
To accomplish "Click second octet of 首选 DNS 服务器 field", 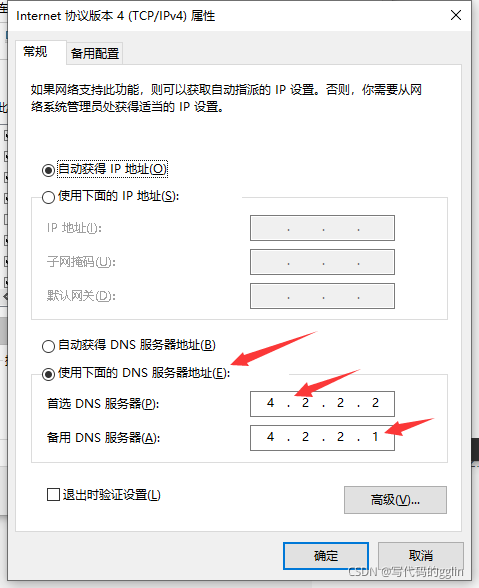I will pyautogui.click(x=305, y=403).
